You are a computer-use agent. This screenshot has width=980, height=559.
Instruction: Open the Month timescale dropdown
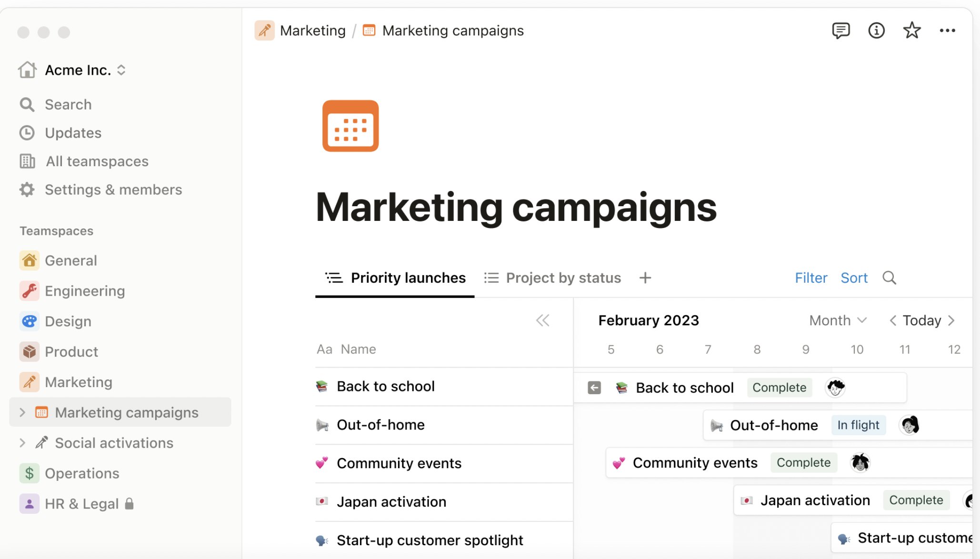838,320
